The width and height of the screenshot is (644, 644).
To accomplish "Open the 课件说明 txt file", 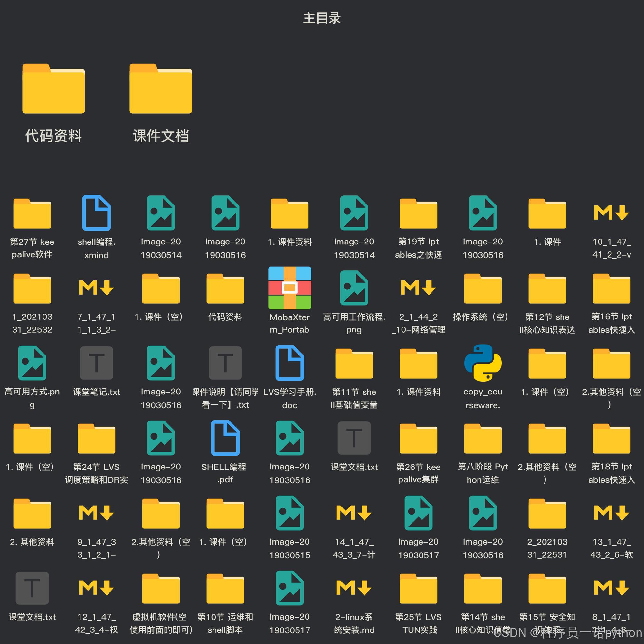I will point(225,363).
